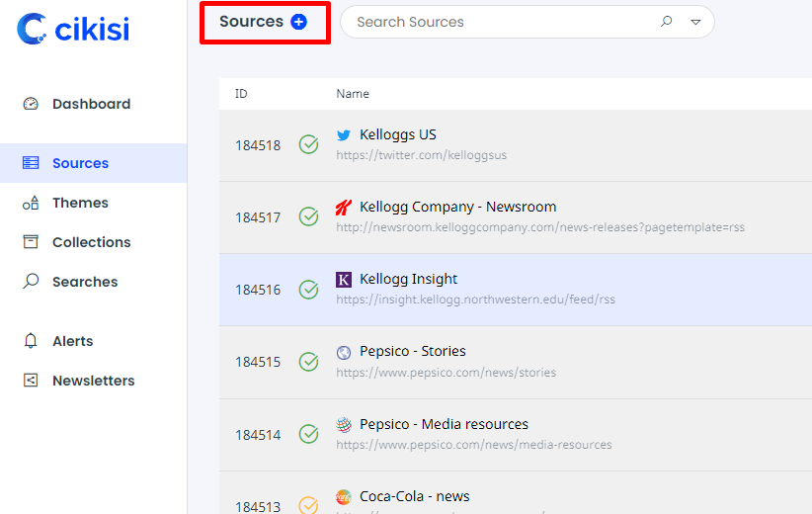Click status checkmark for source 184518
This screenshot has height=514, width=812.
point(308,144)
